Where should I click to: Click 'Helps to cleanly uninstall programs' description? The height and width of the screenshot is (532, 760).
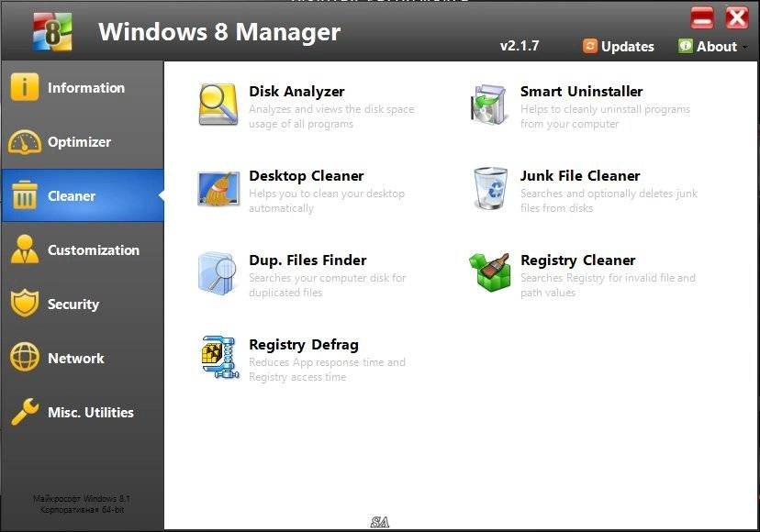coord(605,109)
